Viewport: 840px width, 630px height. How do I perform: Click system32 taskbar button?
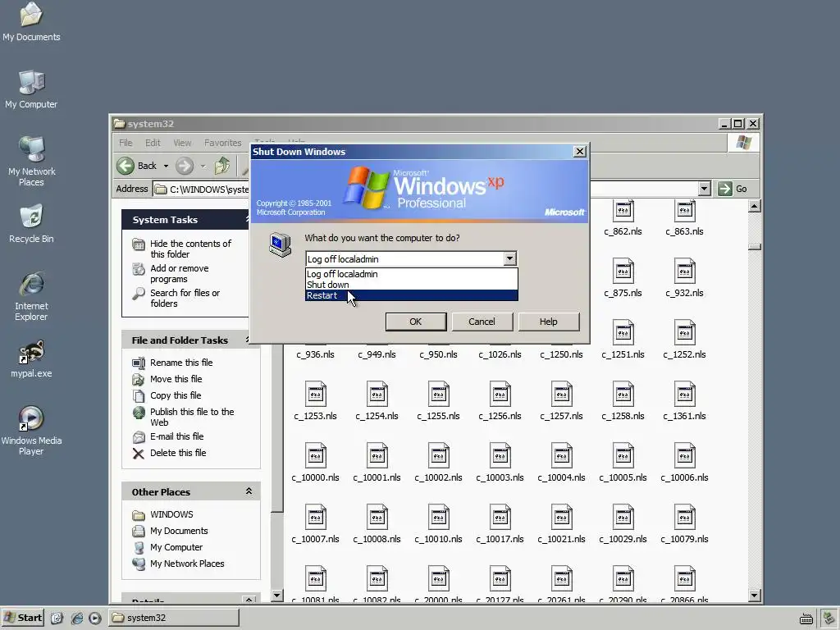(x=174, y=618)
